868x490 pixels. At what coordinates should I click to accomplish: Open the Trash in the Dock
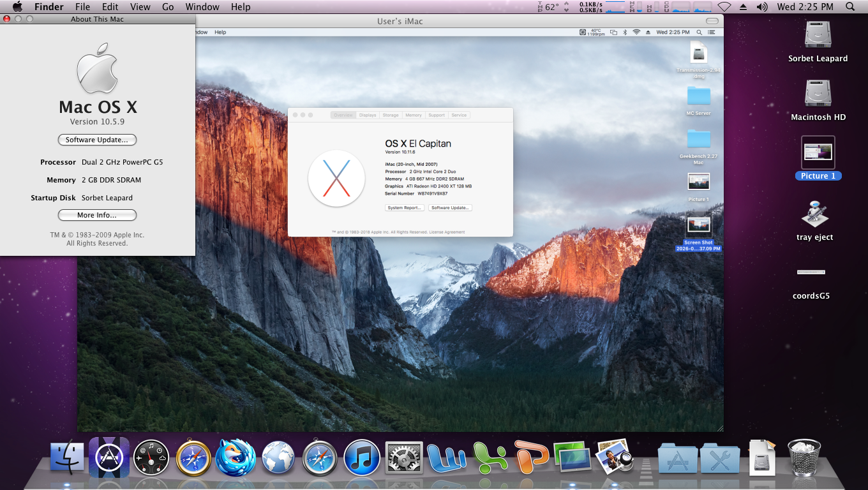click(804, 457)
